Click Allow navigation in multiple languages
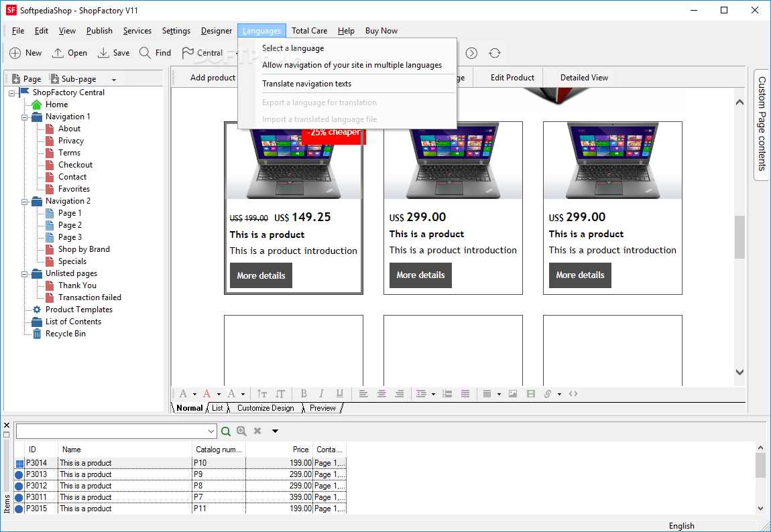 pos(352,65)
